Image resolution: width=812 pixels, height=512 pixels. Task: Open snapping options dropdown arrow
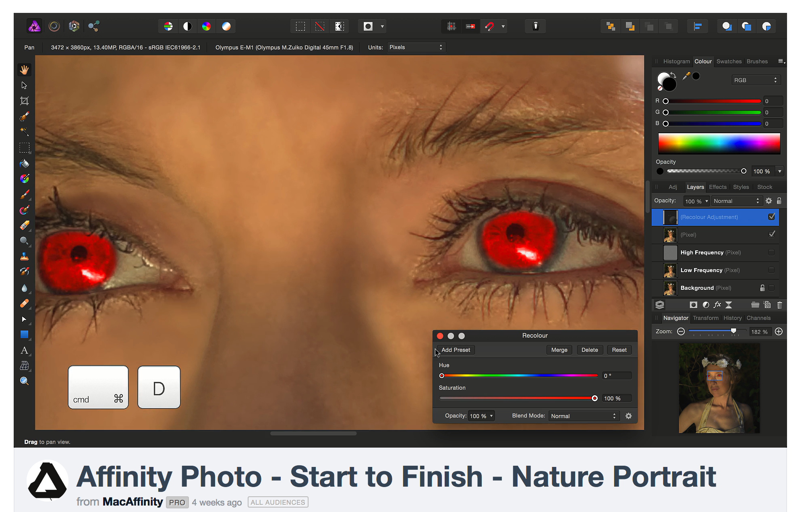pos(503,27)
